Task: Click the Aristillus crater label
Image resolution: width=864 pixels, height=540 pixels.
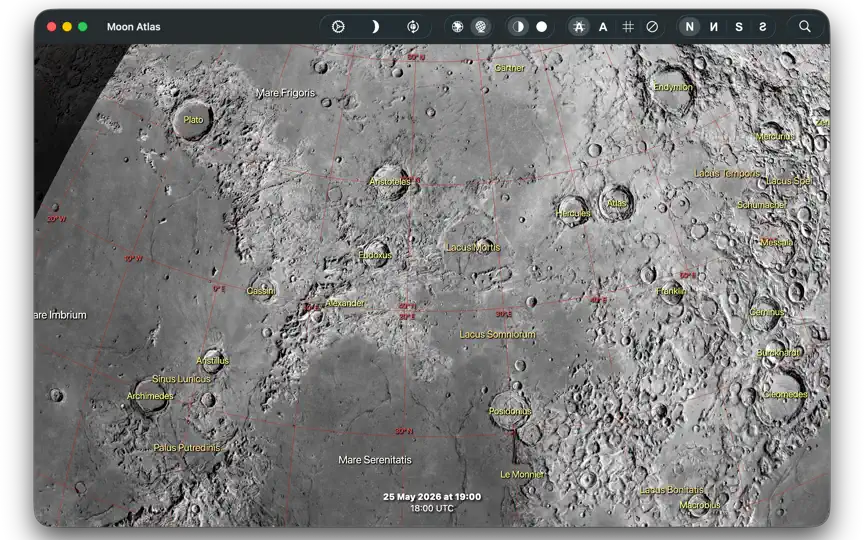Action: tap(213, 360)
